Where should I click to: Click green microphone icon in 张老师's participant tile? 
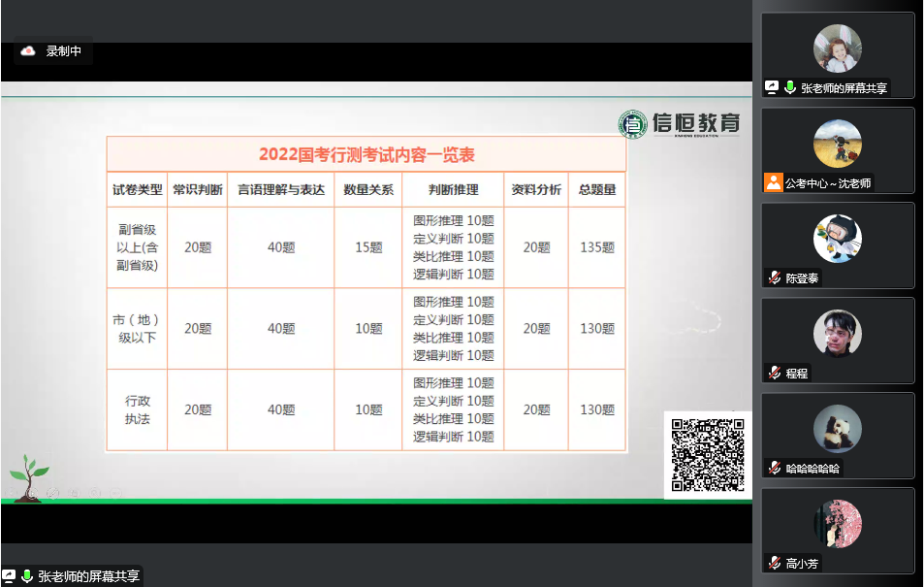790,87
